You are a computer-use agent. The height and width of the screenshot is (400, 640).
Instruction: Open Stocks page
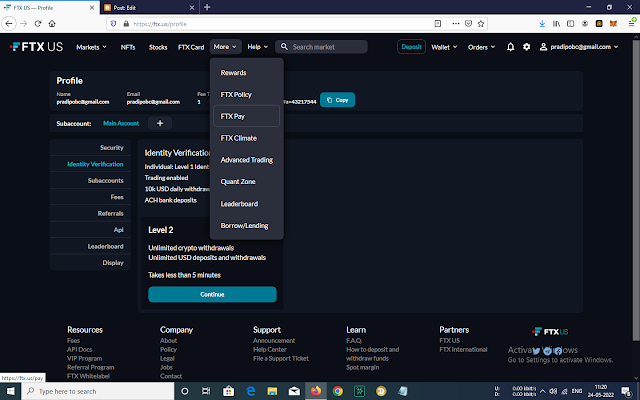(x=158, y=47)
